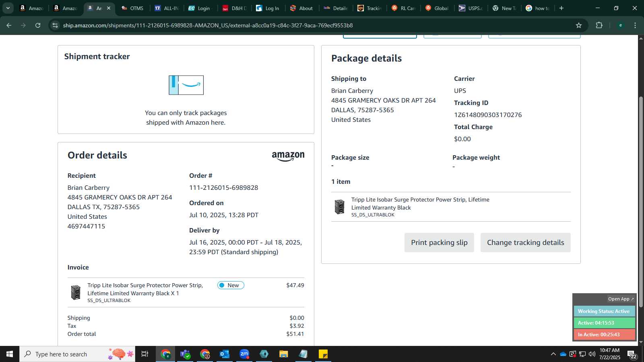The width and height of the screenshot is (644, 362).
Task: Select the tracking ID 1Z6148090303170276
Action: click(x=488, y=115)
